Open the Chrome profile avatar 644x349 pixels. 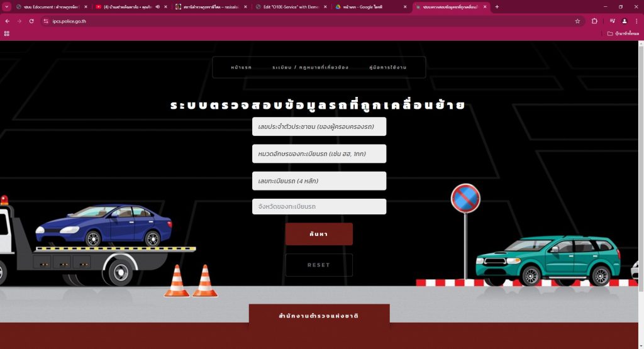(625, 21)
